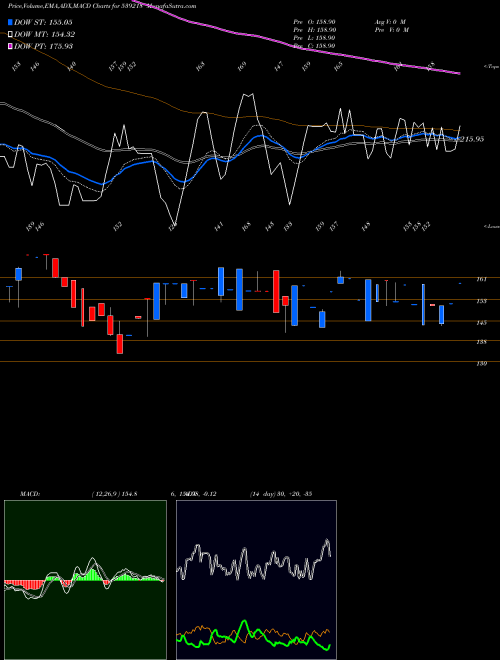Click the 'Pre O: 158.90' open value
Viewport: 500px width, 660px height.
[314, 21]
